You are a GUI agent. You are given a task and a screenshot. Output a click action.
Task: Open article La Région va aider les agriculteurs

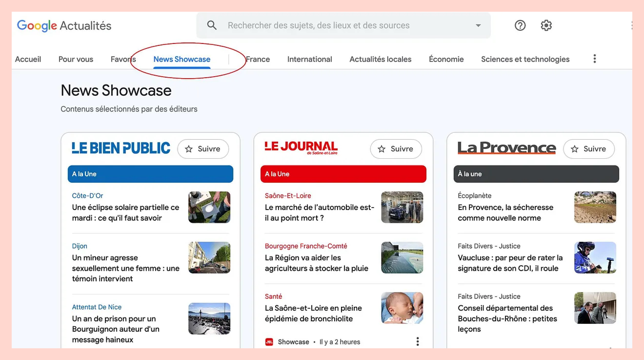point(316,263)
